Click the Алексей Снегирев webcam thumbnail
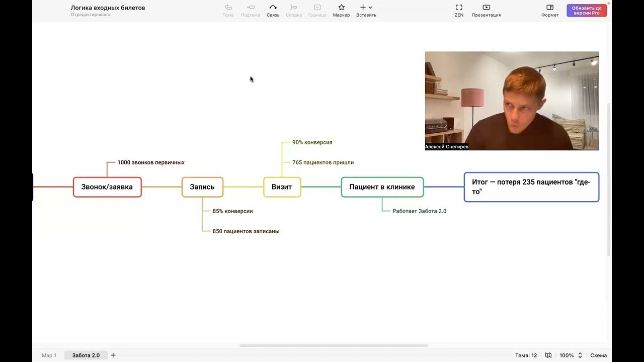644x362 pixels. (512, 101)
